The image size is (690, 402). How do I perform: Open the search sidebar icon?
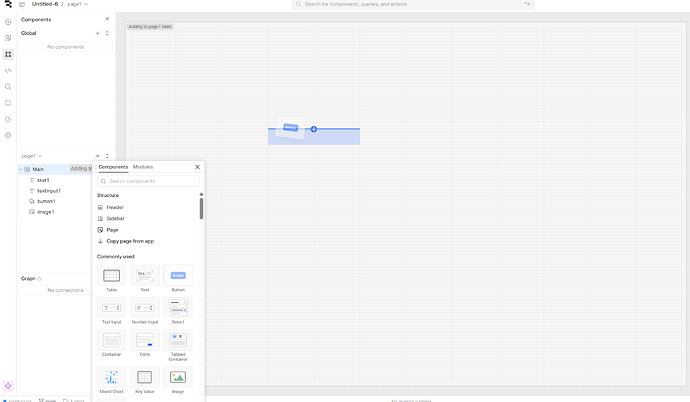[8, 87]
